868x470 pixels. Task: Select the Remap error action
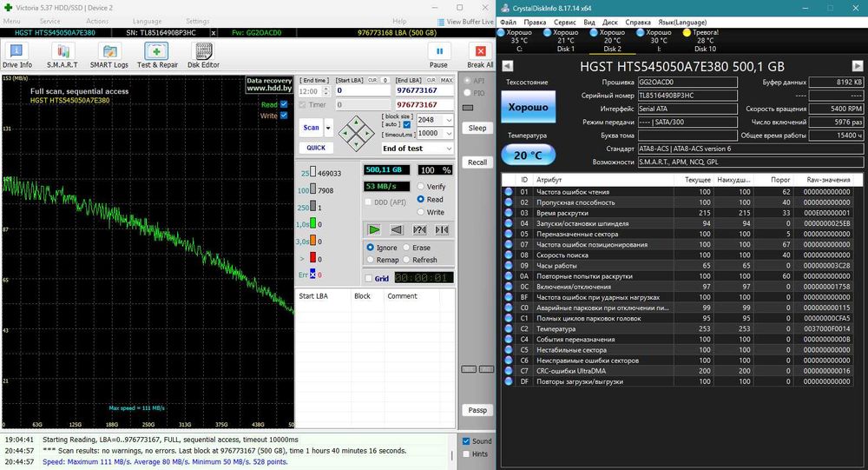tap(371, 260)
